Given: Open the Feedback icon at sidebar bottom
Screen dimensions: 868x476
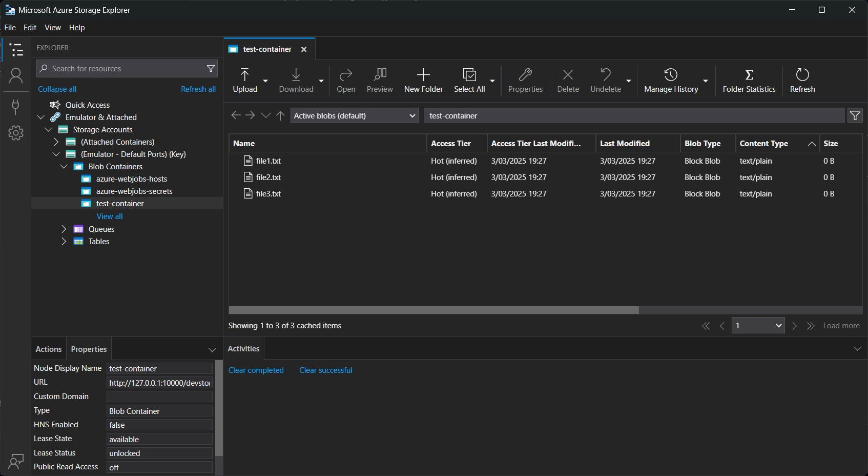Looking at the screenshot, I should (x=16, y=462).
